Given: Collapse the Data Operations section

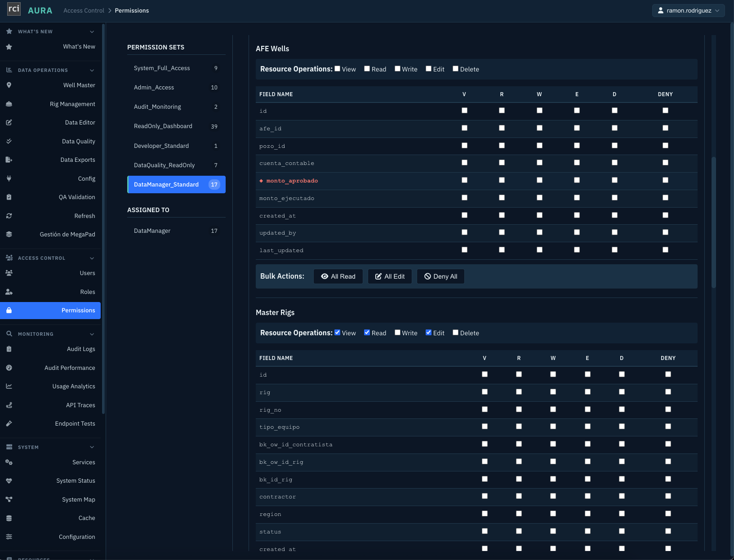Looking at the screenshot, I should pos(92,70).
